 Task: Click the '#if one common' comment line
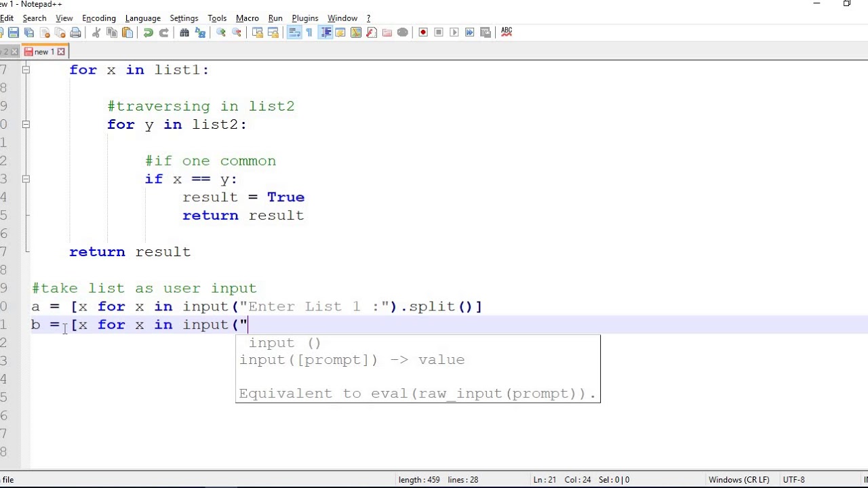210,161
